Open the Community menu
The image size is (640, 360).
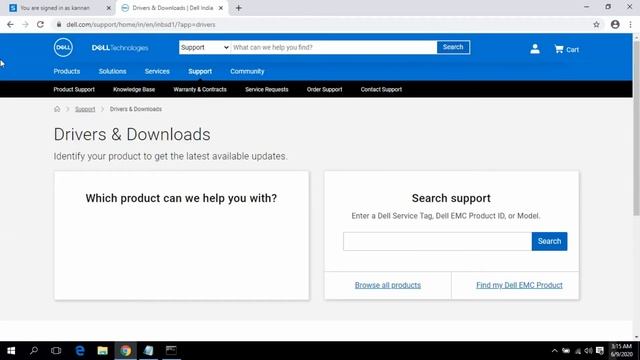[x=247, y=71]
